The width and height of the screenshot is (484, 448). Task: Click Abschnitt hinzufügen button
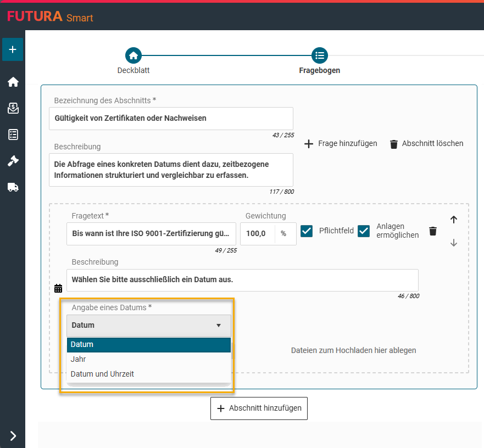point(259,408)
